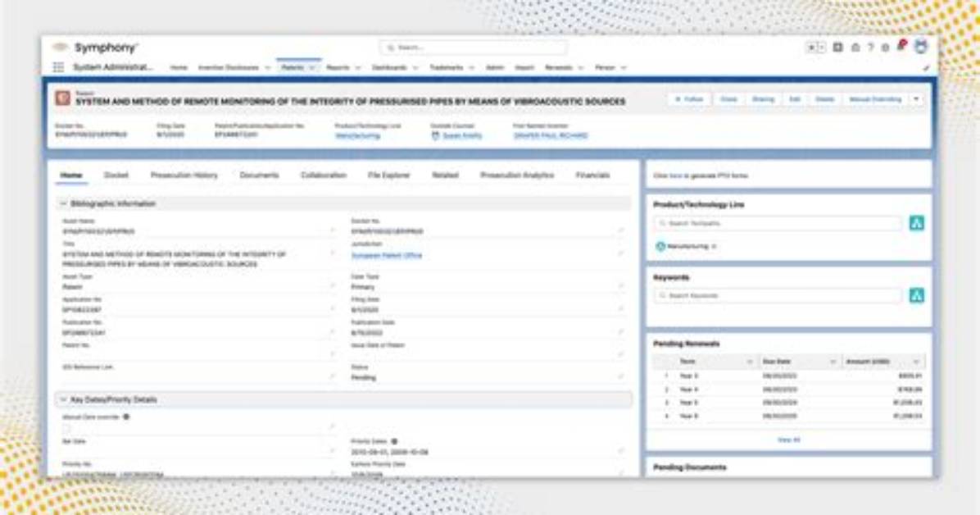Image resolution: width=980 pixels, height=515 pixels.
Task: Click the edit pencil icon at navigation bar end
Action: click(926, 67)
